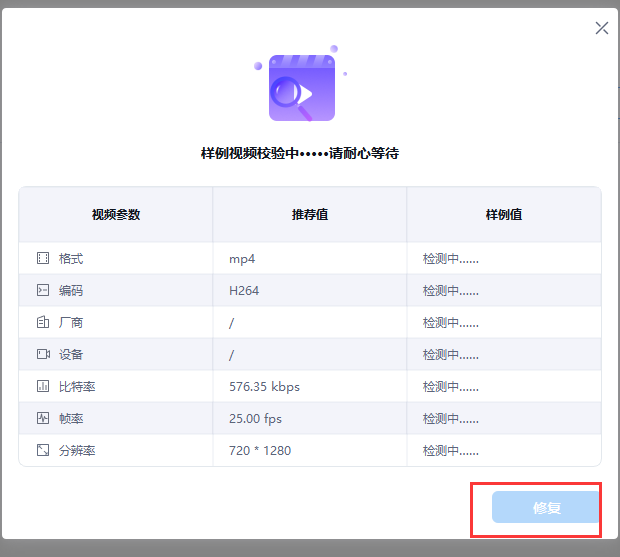620x557 pixels.
Task: Click the 设备 row label
Action: click(71, 355)
